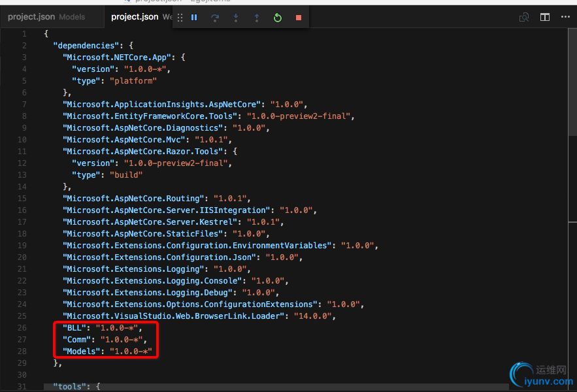Grab the debug toolbar drag handle
The image size is (577, 392).
[180, 17]
